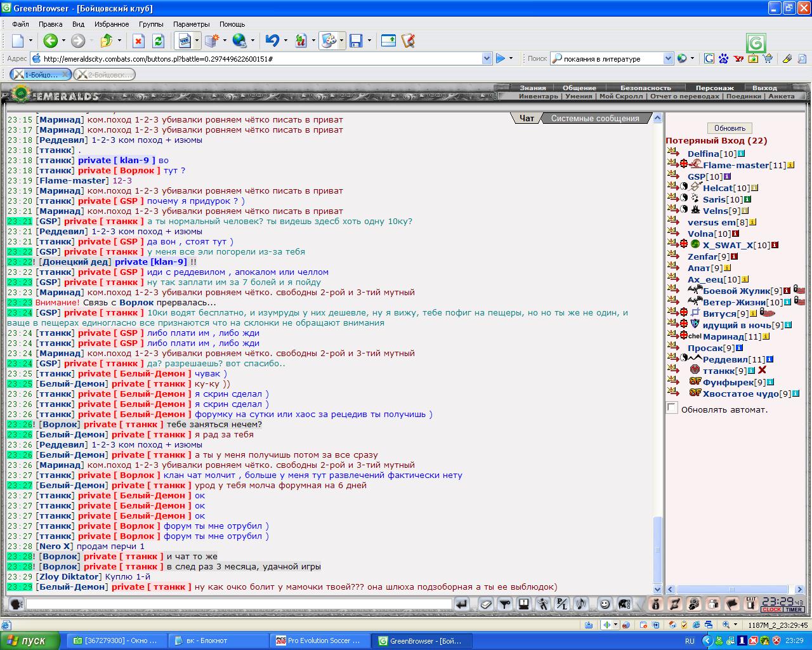Click the eraser clear chat icon
The width and height of the screenshot is (812, 650).
pos(485,604)
